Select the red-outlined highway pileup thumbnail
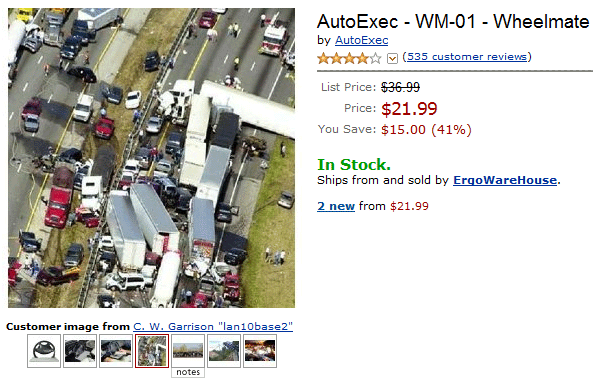Image resolution: width=593 pixels, height=382 pixels. tap(152, 351)
